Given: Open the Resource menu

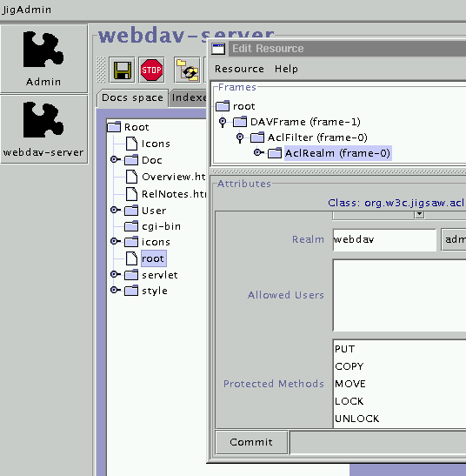Looking at the screenshot, I should (239, 69).
